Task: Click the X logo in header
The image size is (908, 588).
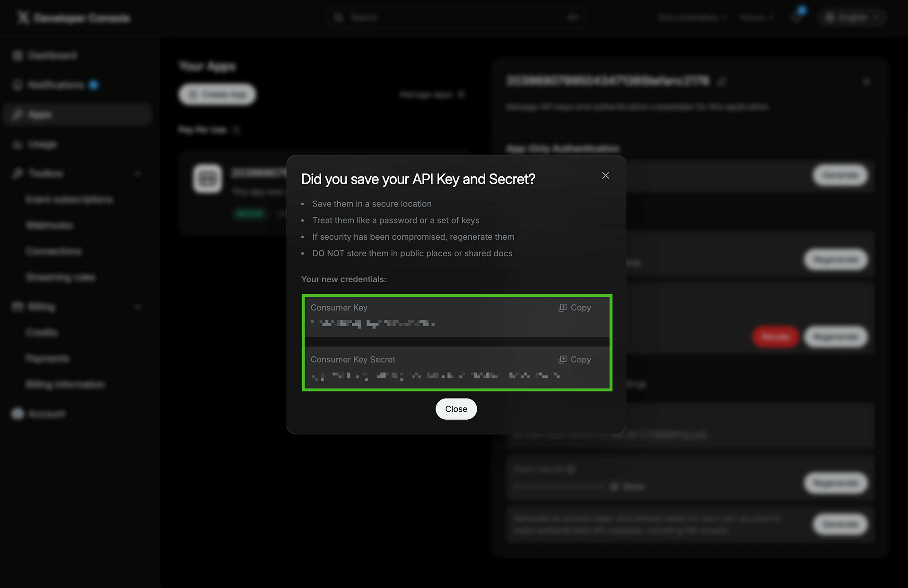Action: [23, 18]
